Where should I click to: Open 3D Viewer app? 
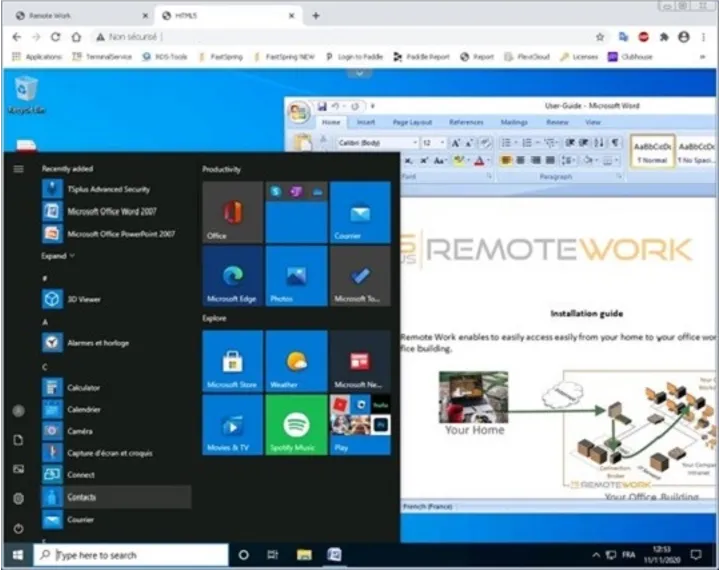coord(116,299)
